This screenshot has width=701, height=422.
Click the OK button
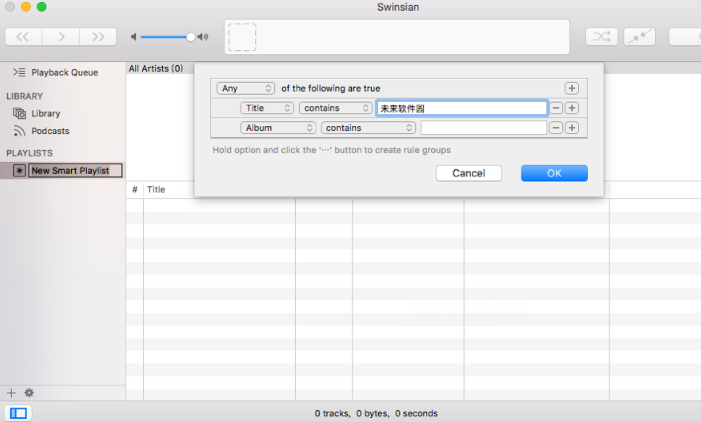(x=554, y=173)
